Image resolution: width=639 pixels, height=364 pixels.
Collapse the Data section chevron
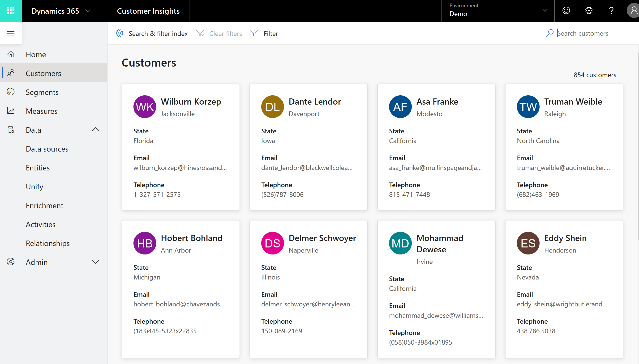(x=95, y=130)
